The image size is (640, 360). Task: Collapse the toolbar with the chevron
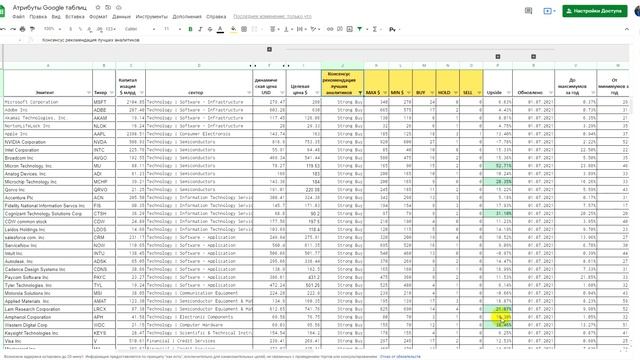[x=627, y=29]
